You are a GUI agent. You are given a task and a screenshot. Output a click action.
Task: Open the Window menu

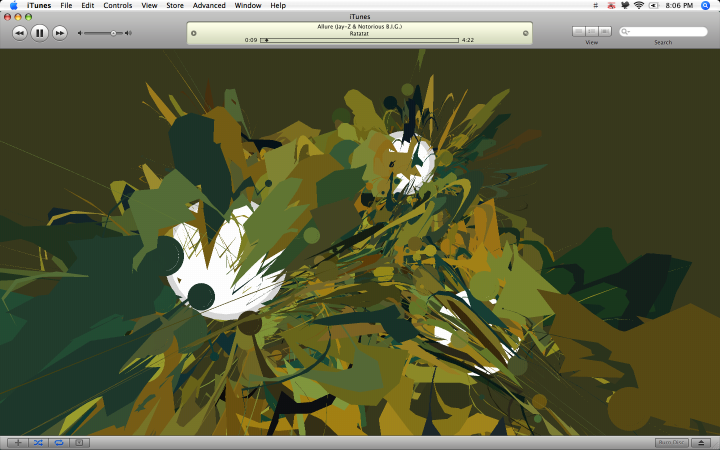pos(248,6)
